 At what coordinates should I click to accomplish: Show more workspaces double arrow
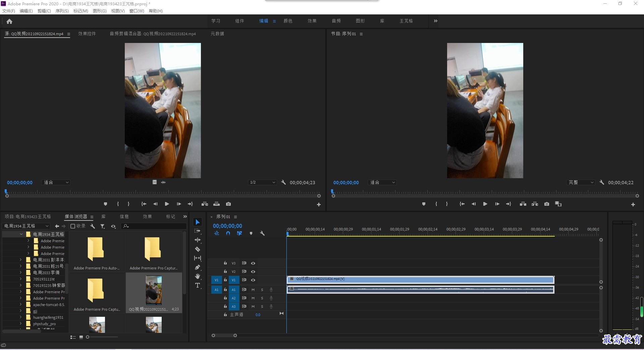(435, 21)
